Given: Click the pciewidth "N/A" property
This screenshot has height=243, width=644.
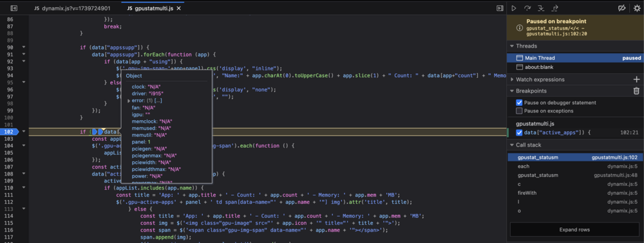Looking at the screenshot, I should pyautogui.click(x=151, y=162).
